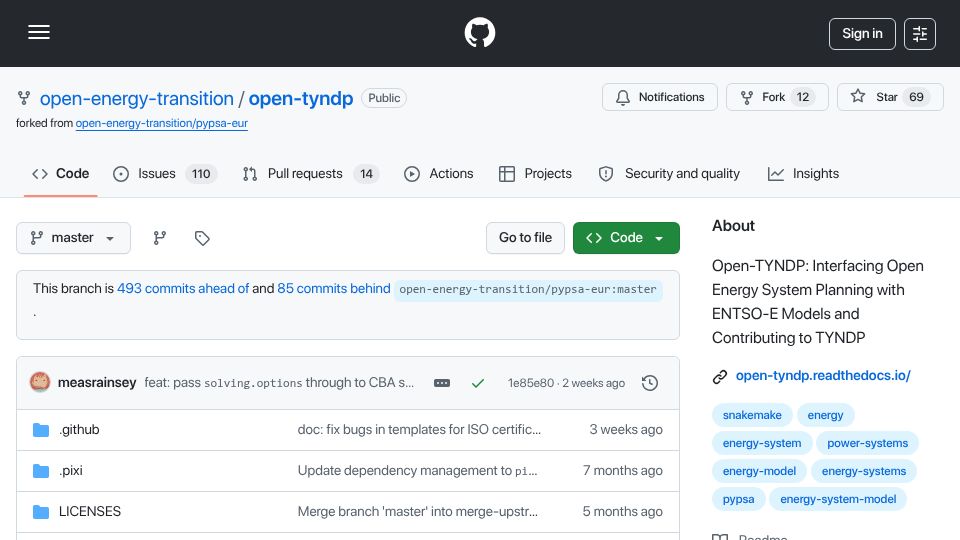Open the Insights tab
The height and width of the screenshot is (540, 960).
(x=803, y=174)
